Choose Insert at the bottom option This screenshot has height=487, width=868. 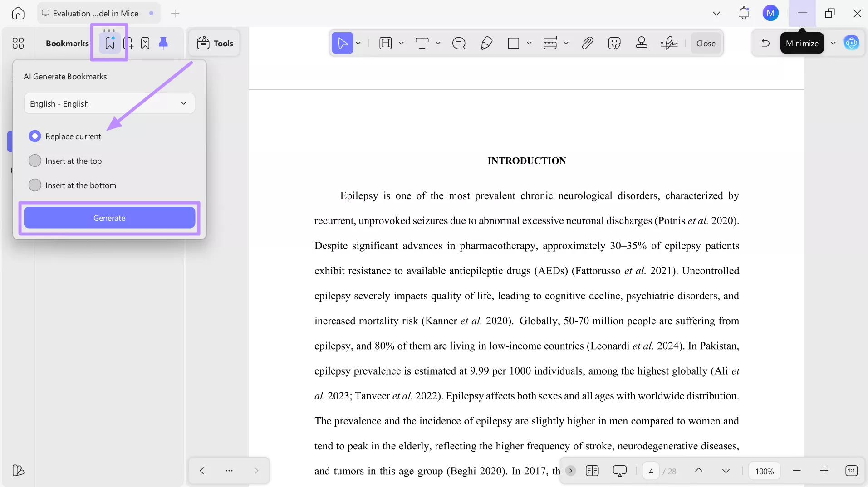pos(35,185)
